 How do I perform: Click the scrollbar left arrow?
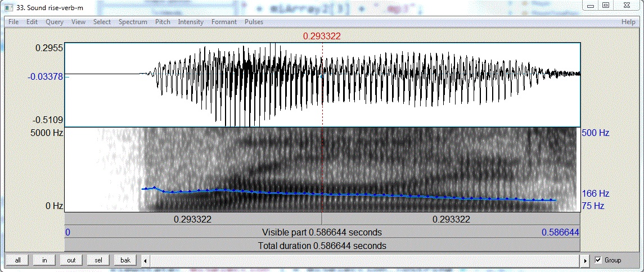click(145, 261)
